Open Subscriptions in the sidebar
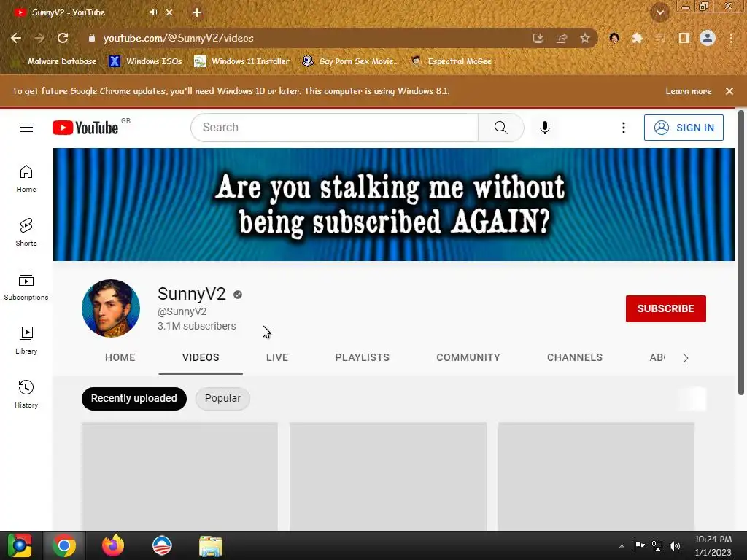Image resolution: width=747 pixels, height=560 pixels. 26,286
